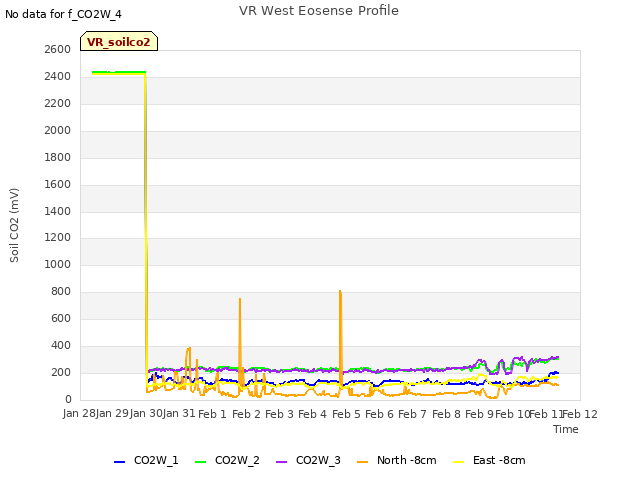Click the 2400 y-axis tick label
The image size is (640, 480).
[58, 76]
